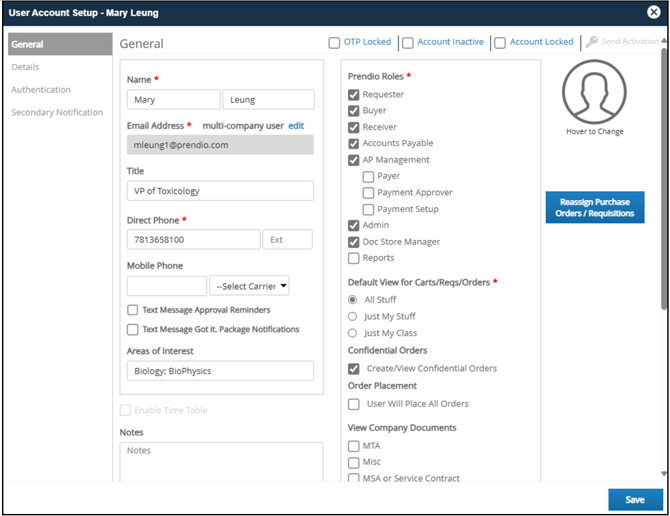This screenshot has width=670, height=516.
Task: Close the User Account Setup dialog
Action: 653,13
